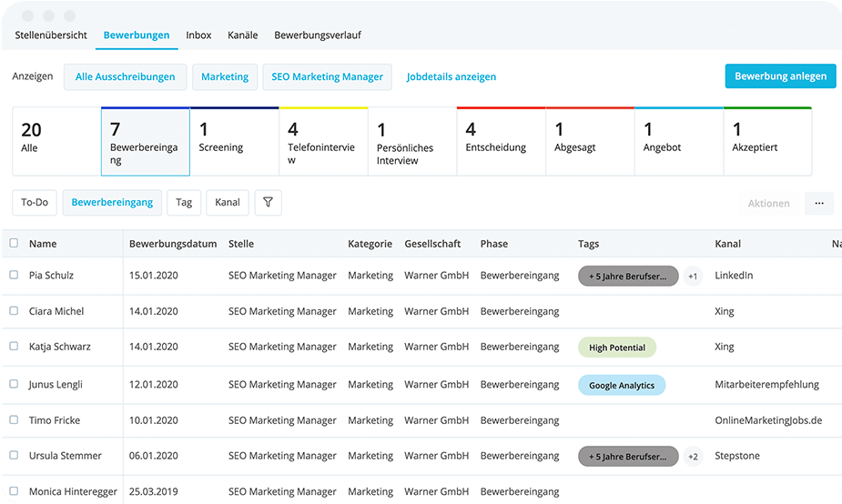Open the three-dots more options button

tap(819, 204)
